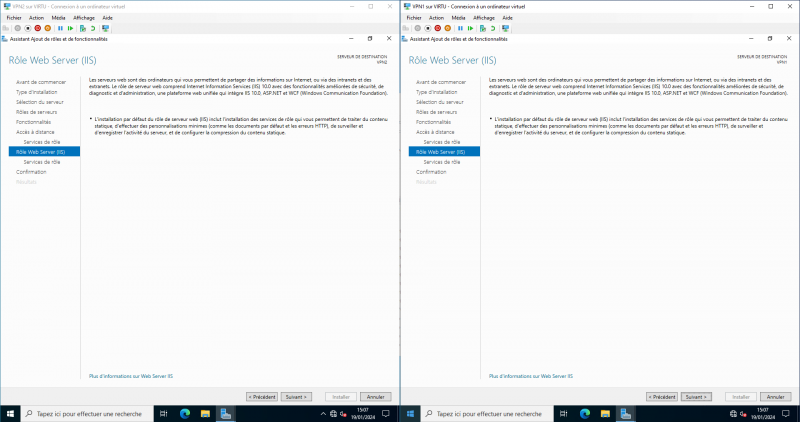Click orange Save icon in VPN2 toolbar
Screen dimensions: 800x422
pyautogui.click(x=47, y=29)
